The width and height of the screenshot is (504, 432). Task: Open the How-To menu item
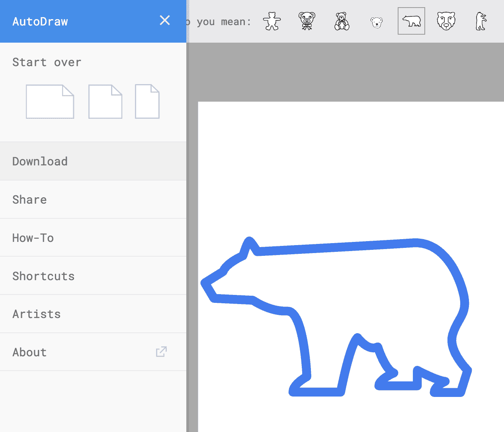coord(93,238)
